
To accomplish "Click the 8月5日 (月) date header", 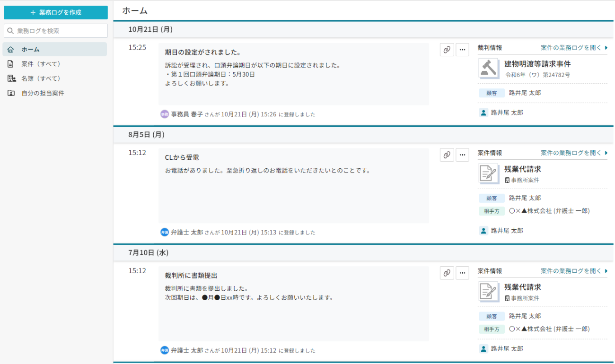I will tap(146, 135).
